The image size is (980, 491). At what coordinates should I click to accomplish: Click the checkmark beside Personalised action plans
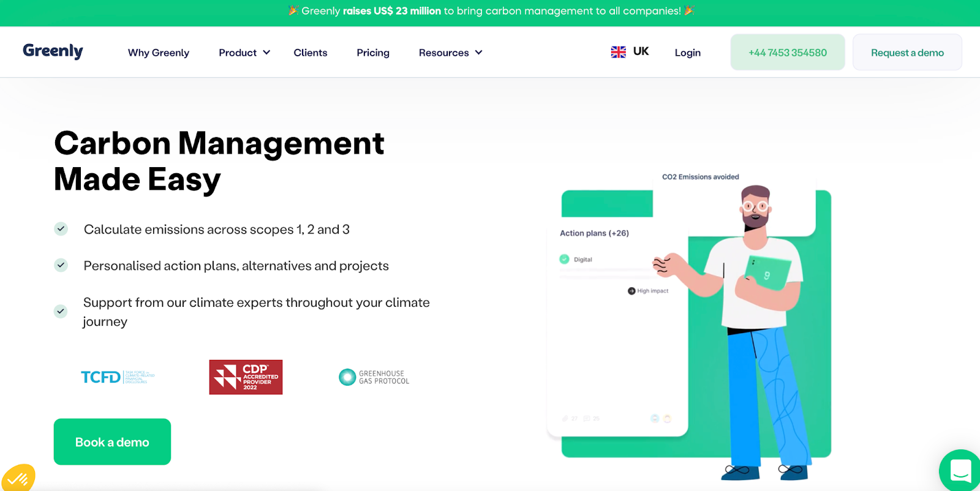coord(61,265)
